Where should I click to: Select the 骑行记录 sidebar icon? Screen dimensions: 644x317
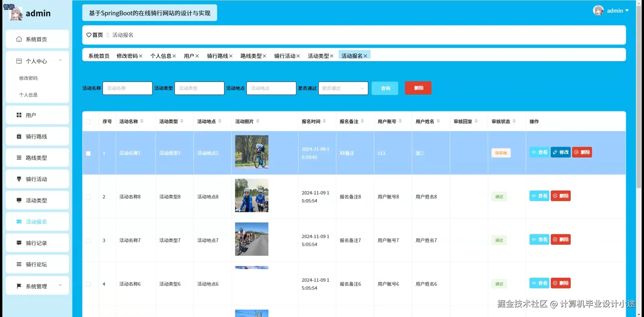[19, 243]
